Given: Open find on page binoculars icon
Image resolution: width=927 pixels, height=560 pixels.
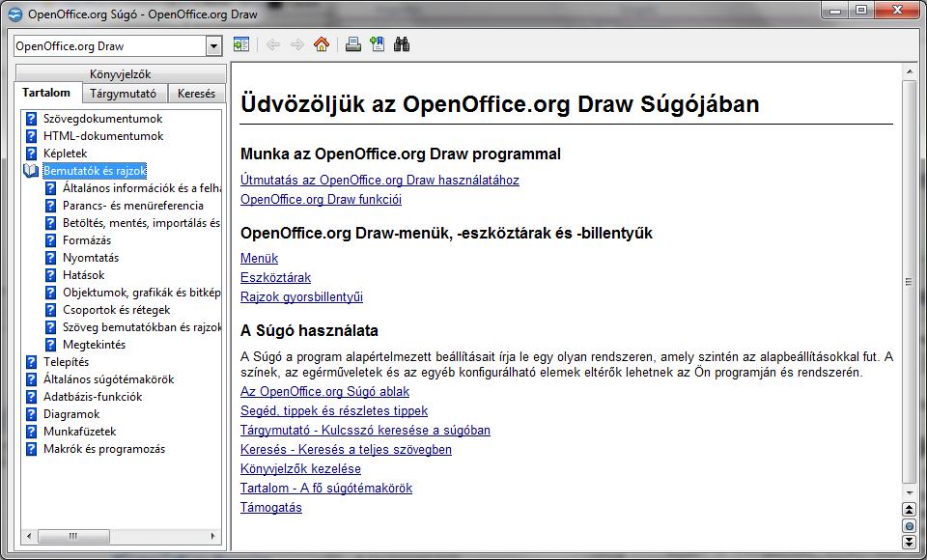Looking at the screenshot, I should point(402,44).
